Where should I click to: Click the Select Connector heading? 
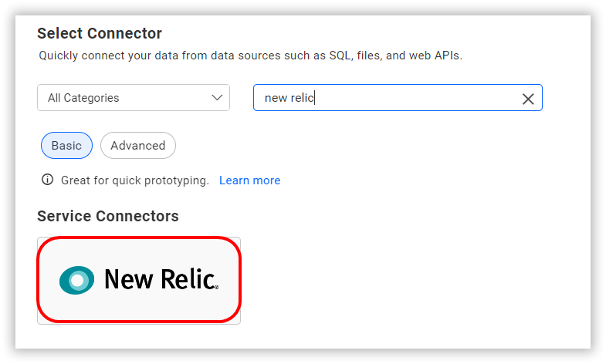(x=100, y=34)
